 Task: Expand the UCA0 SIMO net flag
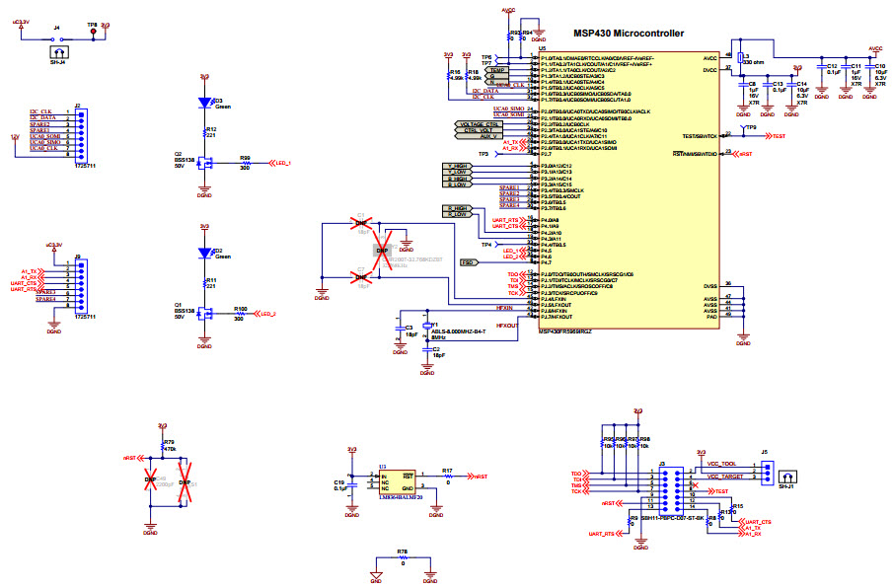(508, 108)
